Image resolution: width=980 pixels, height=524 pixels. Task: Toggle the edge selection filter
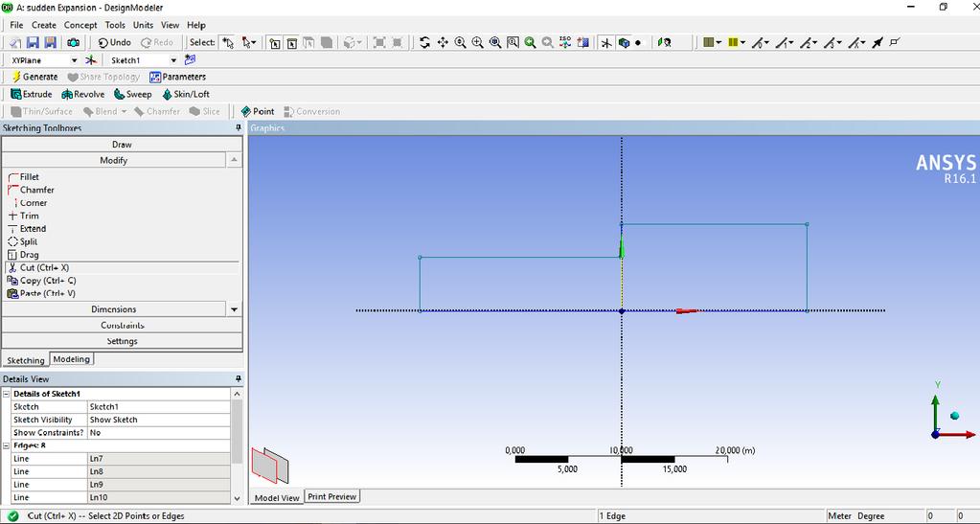pyautogui.click(x=292, y=42)
